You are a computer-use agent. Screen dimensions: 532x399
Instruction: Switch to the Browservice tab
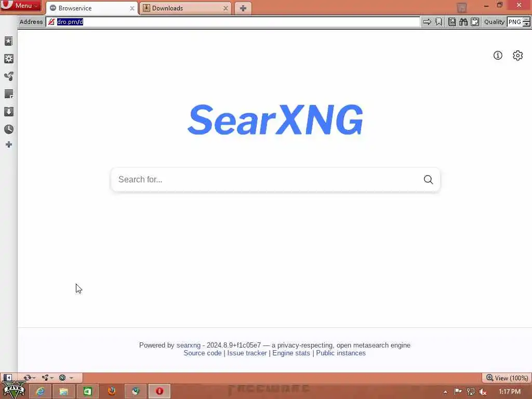tap(91, 8)
